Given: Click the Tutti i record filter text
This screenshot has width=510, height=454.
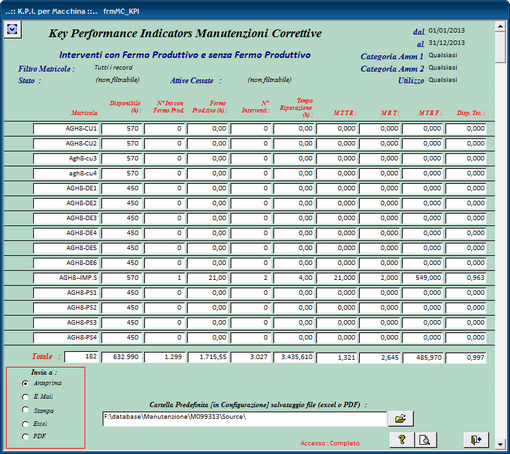Looking at the screenshot, I should 113,68.
